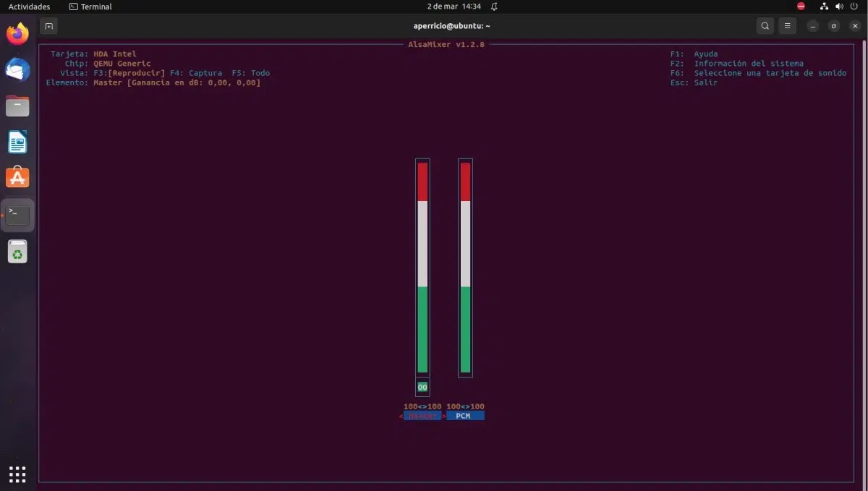
Task: Launch LibreOffice Writer from the dock
Action: 17,142
